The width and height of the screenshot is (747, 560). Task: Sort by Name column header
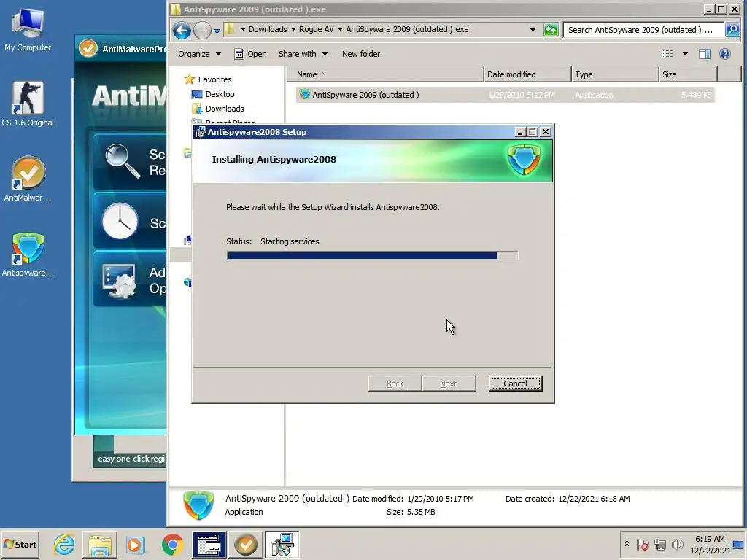(385, 74)
